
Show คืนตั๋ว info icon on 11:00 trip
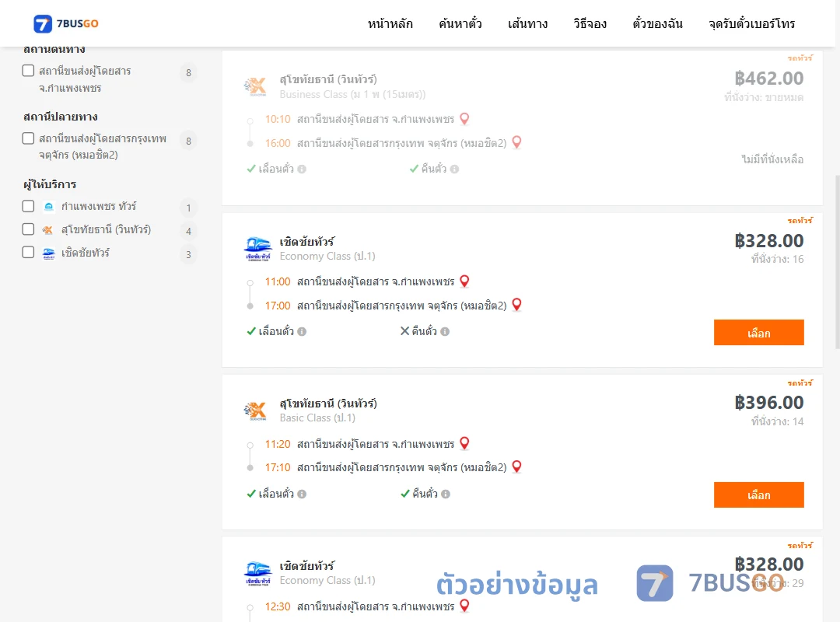tap(445, 332)
